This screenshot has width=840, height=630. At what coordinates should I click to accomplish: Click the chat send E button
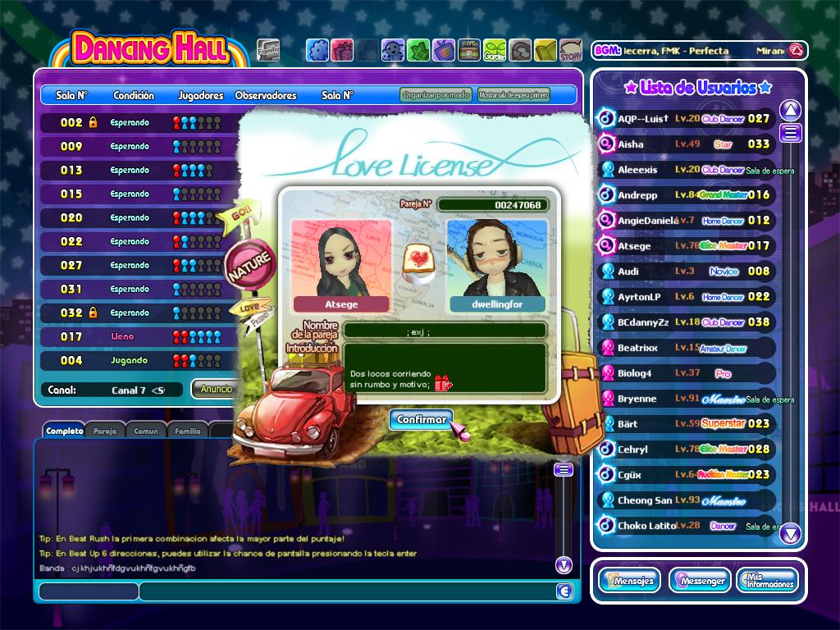pos(564,591)
